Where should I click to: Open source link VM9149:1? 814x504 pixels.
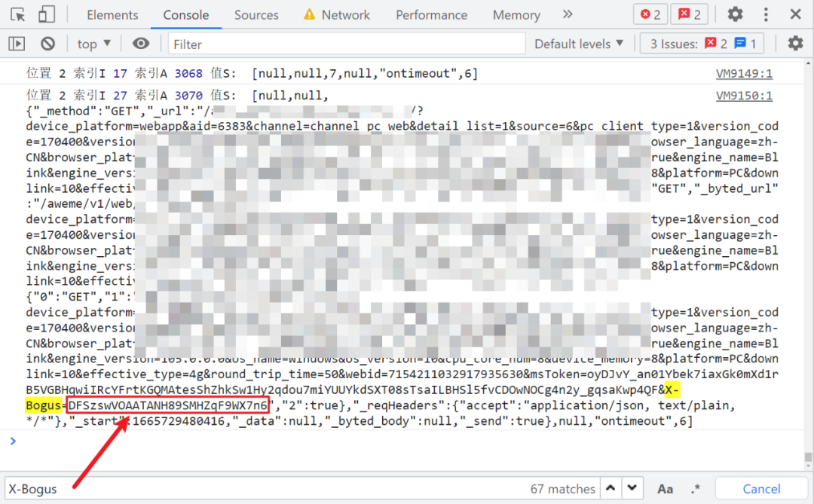[x=744, y=74]
